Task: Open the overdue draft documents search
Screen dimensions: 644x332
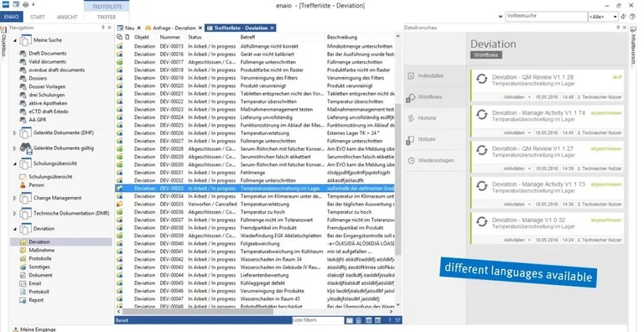Action: (x=57, y=70)
